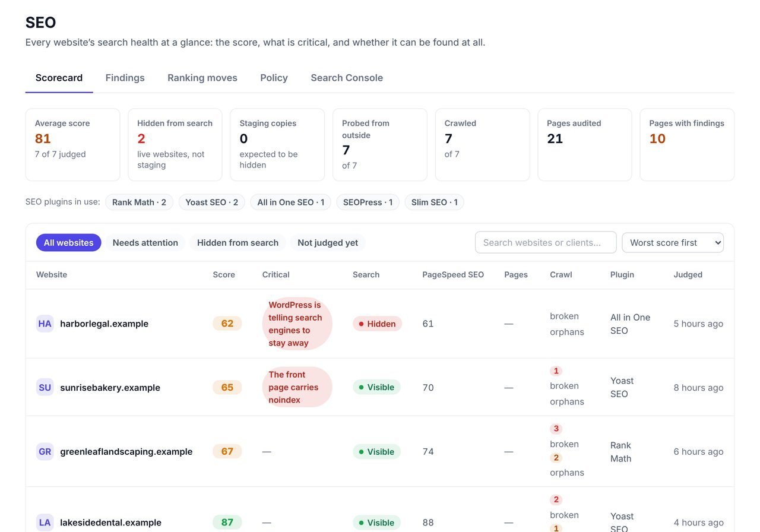Click the Rank Math plugin cell for greenleaflandscaping
760x532 pixels.
pos(621,452)
